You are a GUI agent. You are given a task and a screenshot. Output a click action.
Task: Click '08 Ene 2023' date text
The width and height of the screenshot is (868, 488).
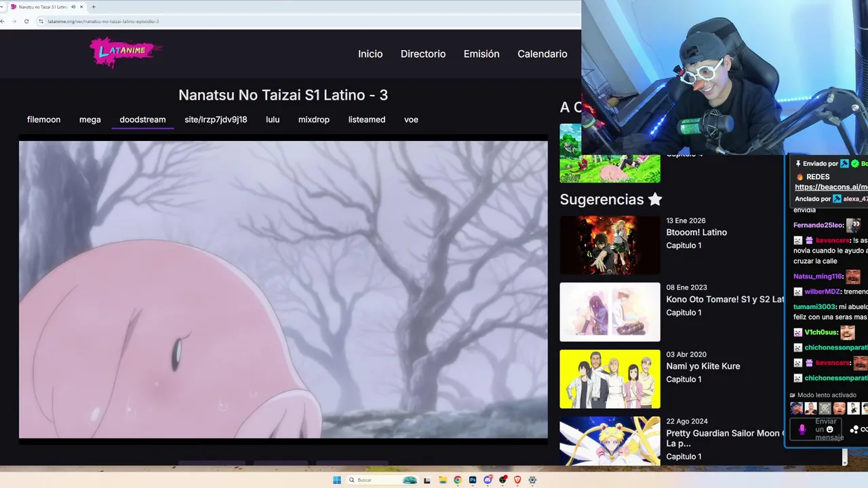pyautogui.click(x=686, y=287)
